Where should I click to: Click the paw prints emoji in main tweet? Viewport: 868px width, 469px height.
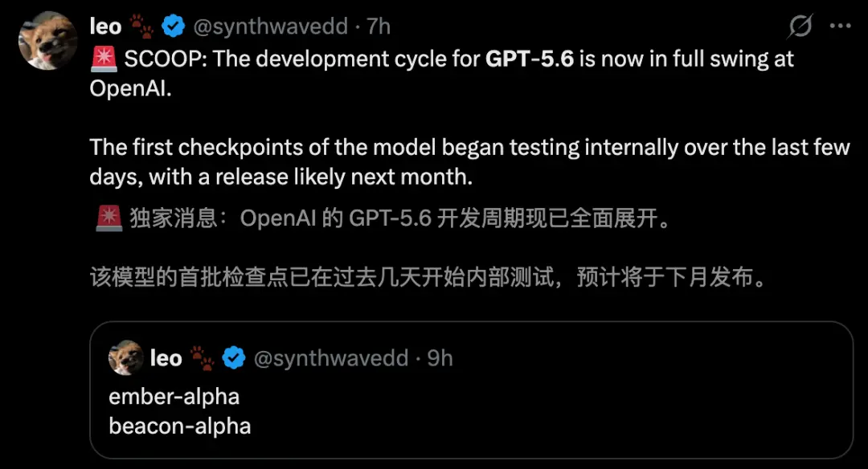141,26
